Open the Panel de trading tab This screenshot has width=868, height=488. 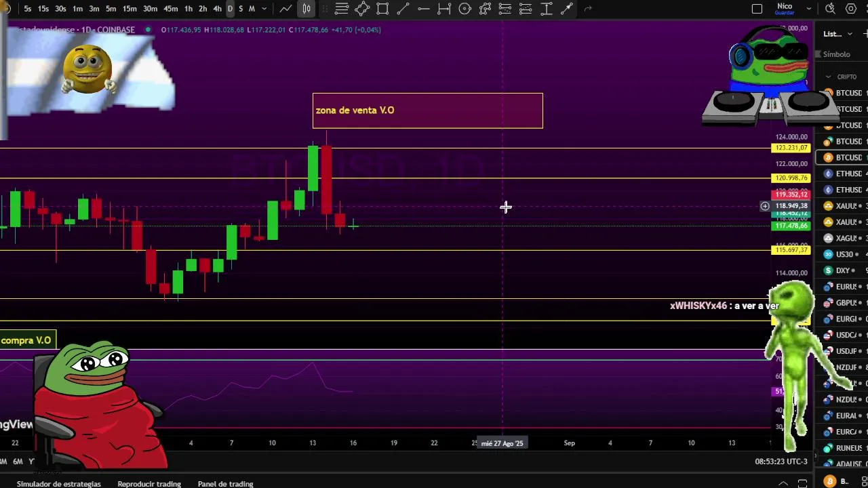coord(225,484)
